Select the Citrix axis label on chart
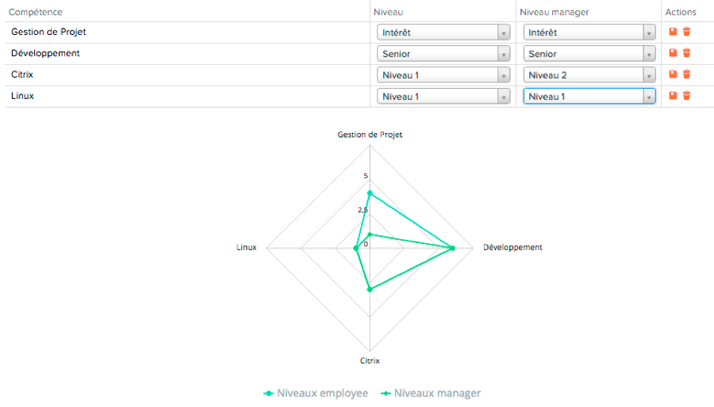This screenshot has height=407, width=714. click(370, 361)
